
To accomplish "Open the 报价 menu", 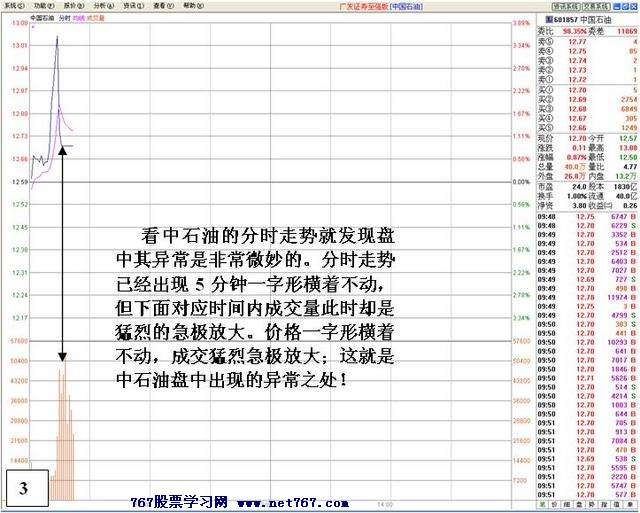I will click(x=74, y=6).
